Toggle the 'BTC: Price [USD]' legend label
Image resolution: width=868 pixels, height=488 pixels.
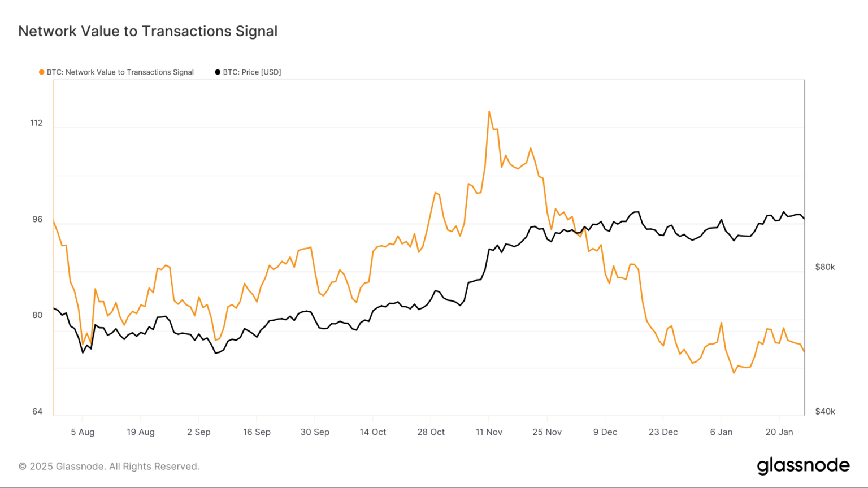[252, 72]
